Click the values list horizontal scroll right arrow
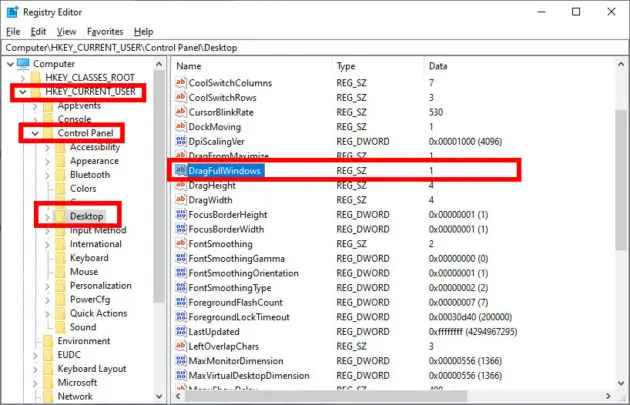Viewport: 630px width, 405px height. click(x=608, y=397)
